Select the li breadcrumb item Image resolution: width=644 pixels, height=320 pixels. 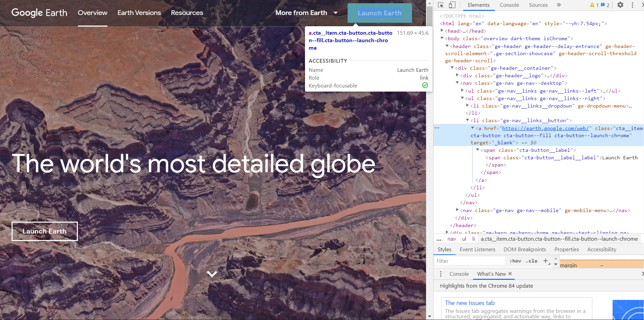click(x=474, y=239)
